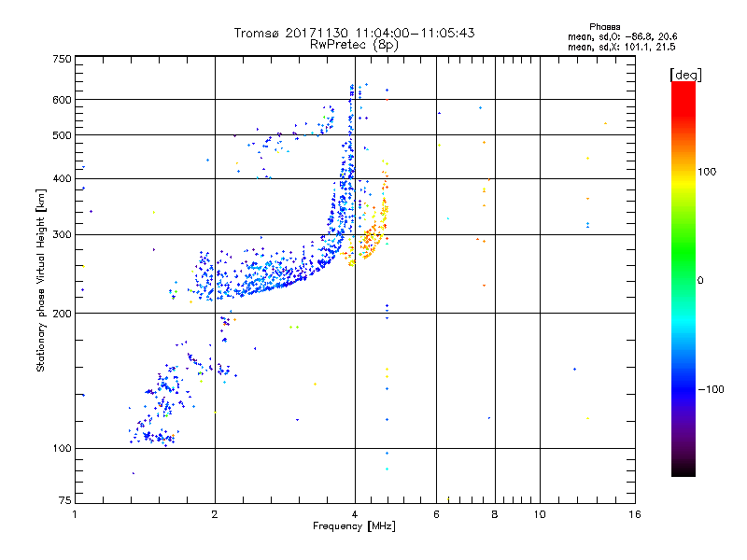747x560 pixels.
Task: Click the y-axis tick label '500'
Action: point(62,135)
